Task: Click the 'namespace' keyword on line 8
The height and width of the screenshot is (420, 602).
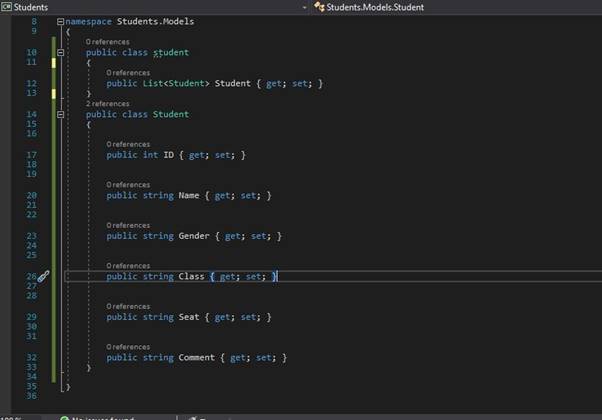Action: tap(88, 21)
